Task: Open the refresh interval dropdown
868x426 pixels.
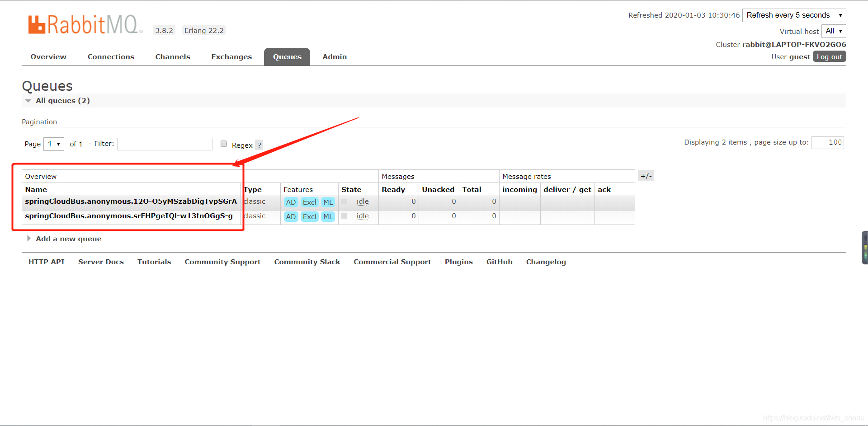Action: [794, 15]
